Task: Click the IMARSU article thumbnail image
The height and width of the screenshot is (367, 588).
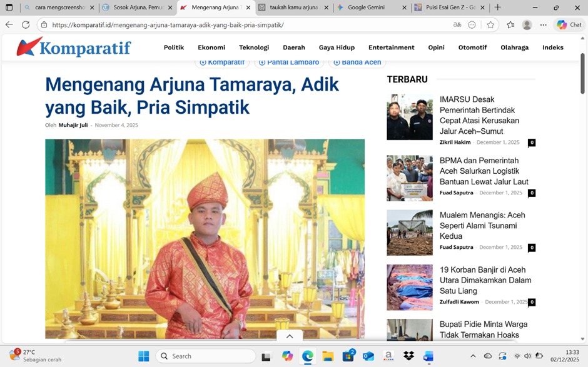Action: (409, 117)
